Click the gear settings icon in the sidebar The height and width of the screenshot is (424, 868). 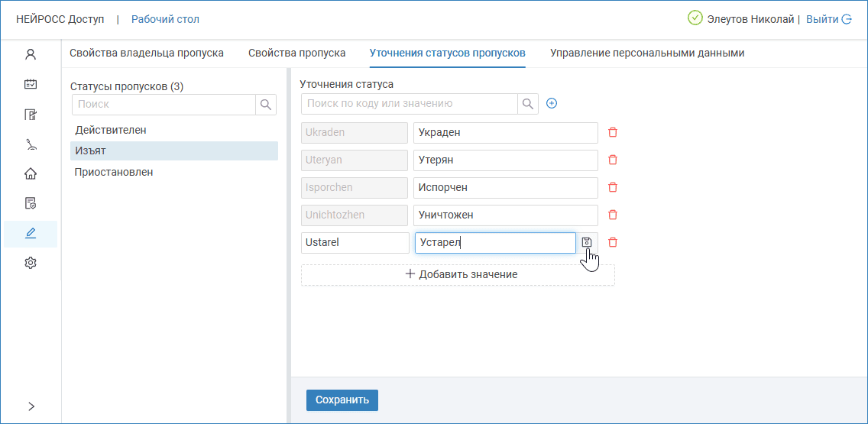click(x=31, y=263)
